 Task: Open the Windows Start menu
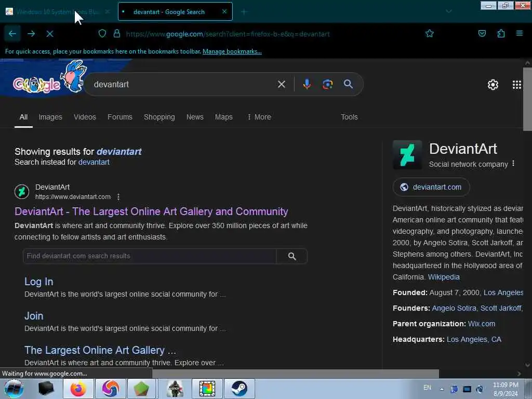click(x=14, y=389)
